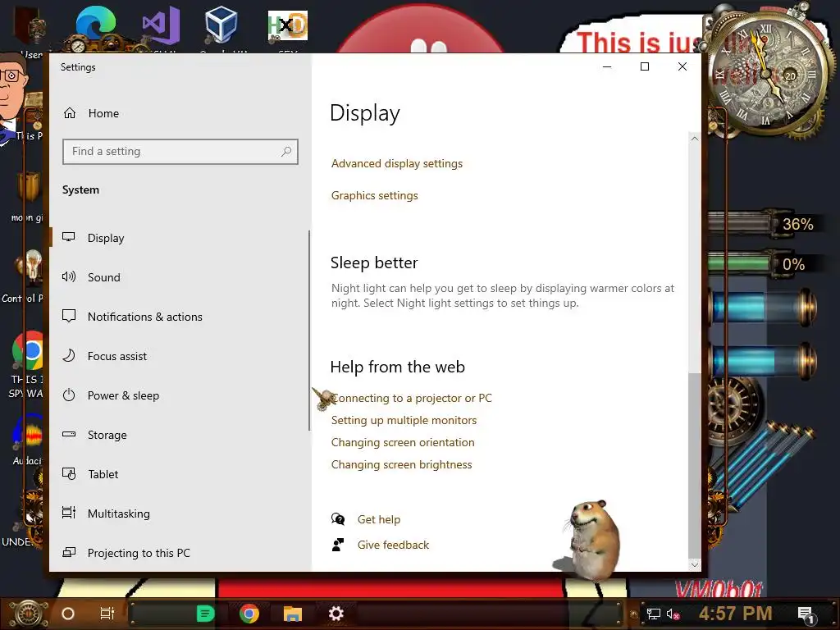The image size is (840, 630).
Task: Click the 4:57 PM taskbar clock
Action: tap(735, 614)
